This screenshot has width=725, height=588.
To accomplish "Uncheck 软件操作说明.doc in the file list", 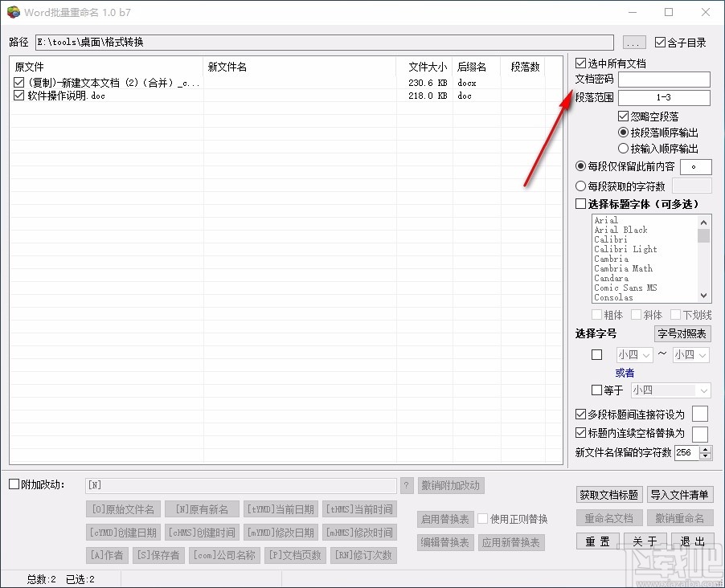I will [x=19, y=95].
